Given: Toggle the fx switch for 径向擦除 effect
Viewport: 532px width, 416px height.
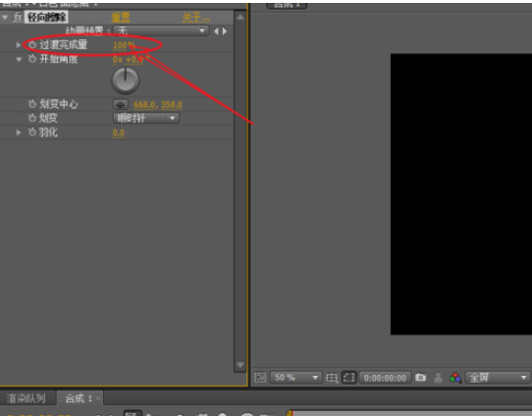Looking at the screenshot, I should click(x=18, y=17).
